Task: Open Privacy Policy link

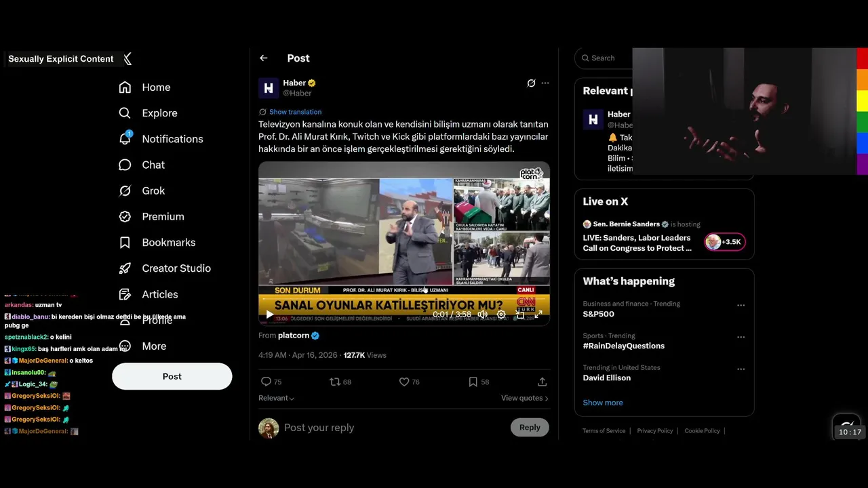Action: point(654,431)
